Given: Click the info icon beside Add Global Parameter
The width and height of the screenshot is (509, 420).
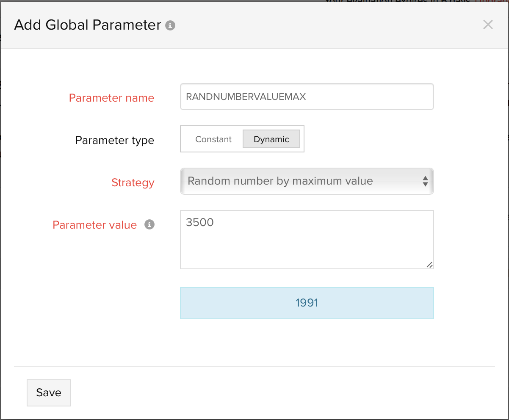Looking at the screenshot, I should tap(170, 25).
